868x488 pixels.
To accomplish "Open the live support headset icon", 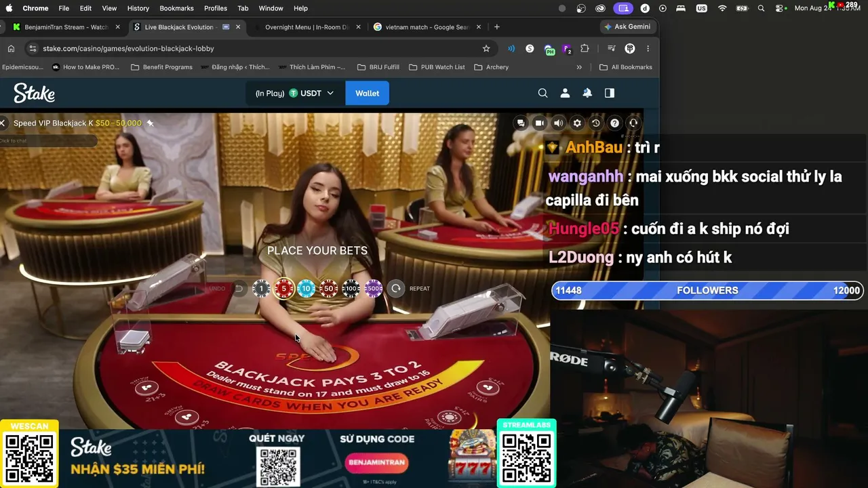I will pyautogui.click(x=634, y=123).
